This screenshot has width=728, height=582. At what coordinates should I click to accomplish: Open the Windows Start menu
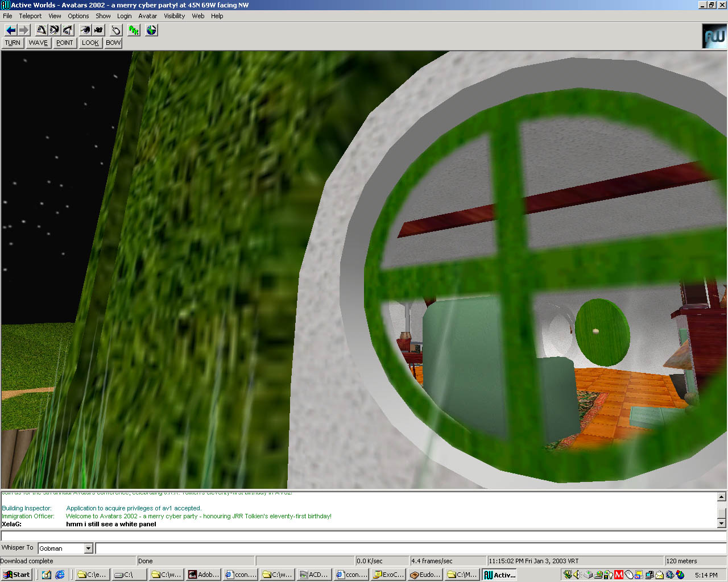(16, 575)
